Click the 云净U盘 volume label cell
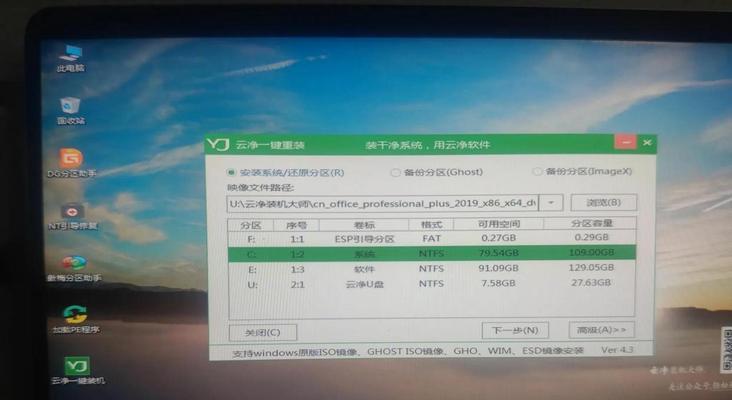Image resolution: width=732 pixels, height=400 pixels. (365, 284)
